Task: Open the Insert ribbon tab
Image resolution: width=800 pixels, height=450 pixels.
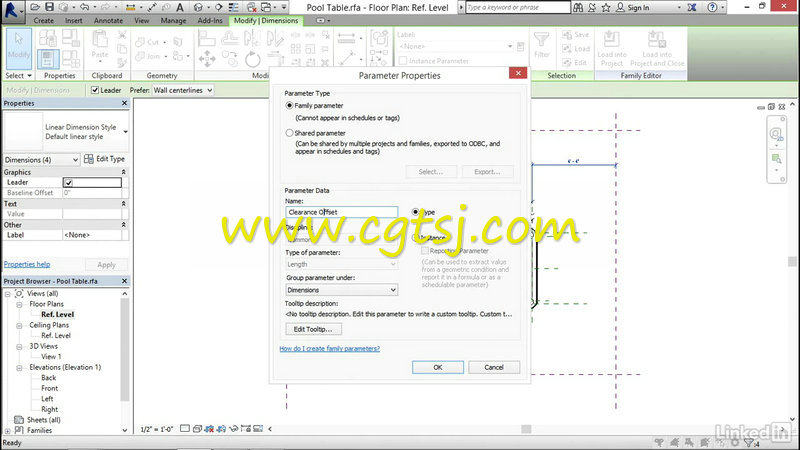Action: [x=73, y=20]
